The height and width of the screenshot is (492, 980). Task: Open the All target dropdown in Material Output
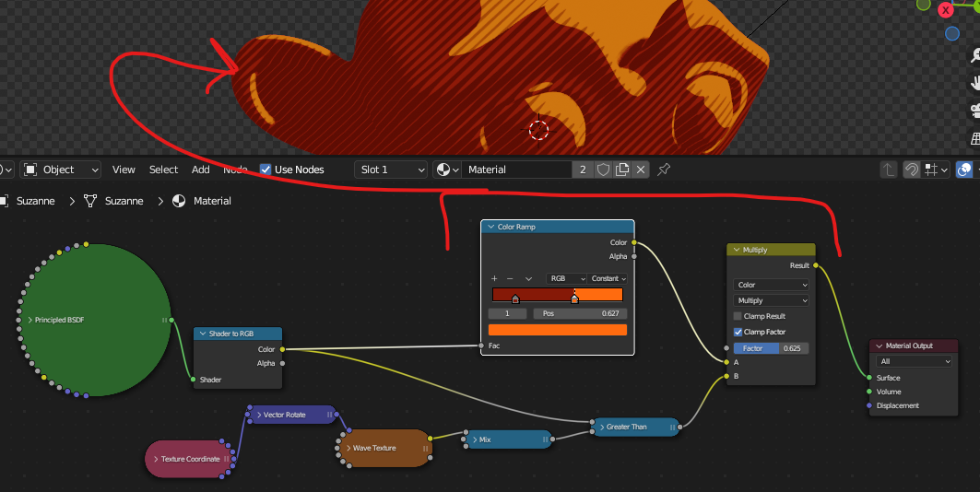click(x=915, y=361)
